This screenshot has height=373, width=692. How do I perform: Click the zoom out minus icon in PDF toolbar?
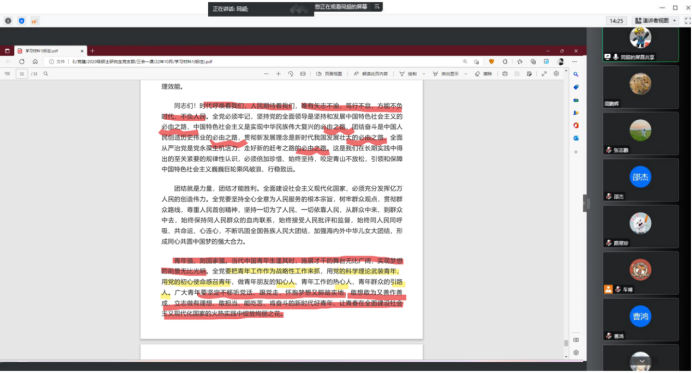tap(266, 74)
